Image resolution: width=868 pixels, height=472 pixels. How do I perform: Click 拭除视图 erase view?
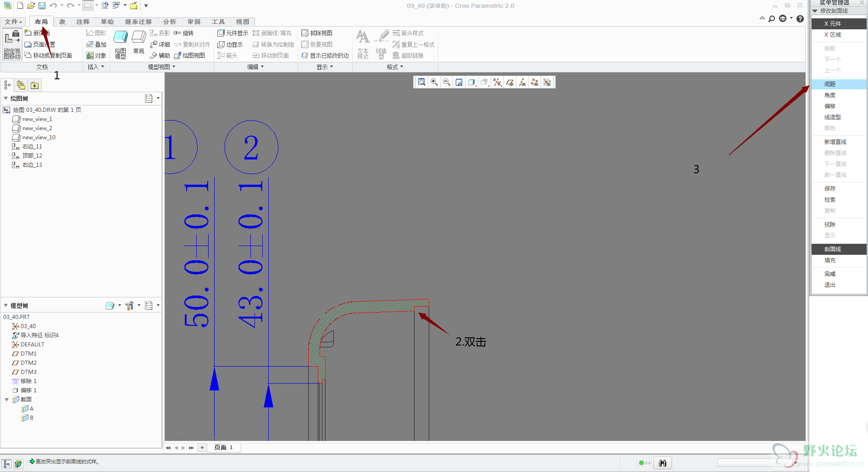click(317, 33)
